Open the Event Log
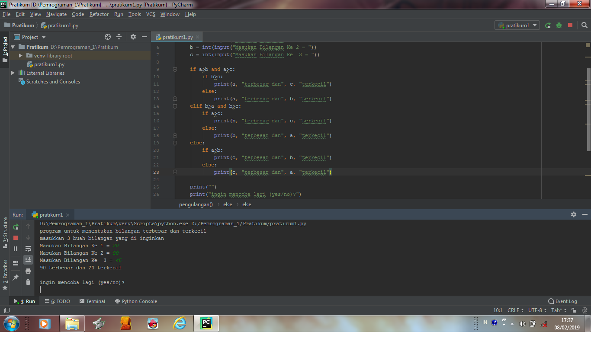This screenshot has width=591, height=364. (x=562, y=301)
